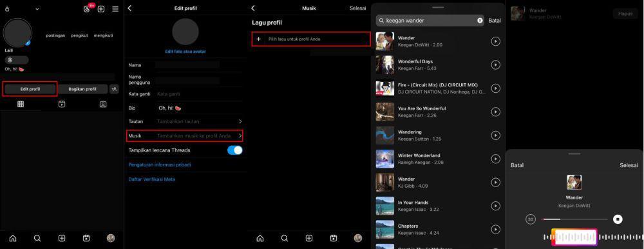This screenshot has height=249, width=644.
Task: Tap the add-person icon beside Bagikan profil
Action: (114, 89)
